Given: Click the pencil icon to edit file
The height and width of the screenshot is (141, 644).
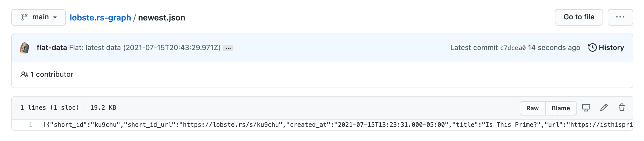Looking at the screenshot, I should pos(604,108).
